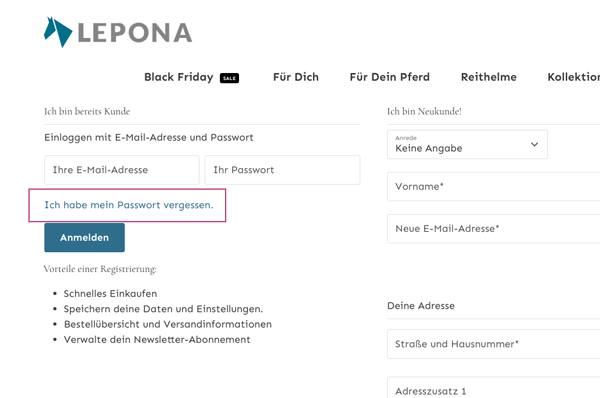
Task: Open the Anrede dropdown chevron
Action: [534, 145]
